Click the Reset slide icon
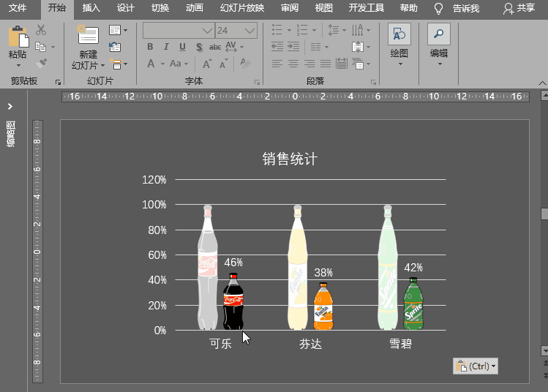This screenshot has width=548, height=392. pos(115,47)
